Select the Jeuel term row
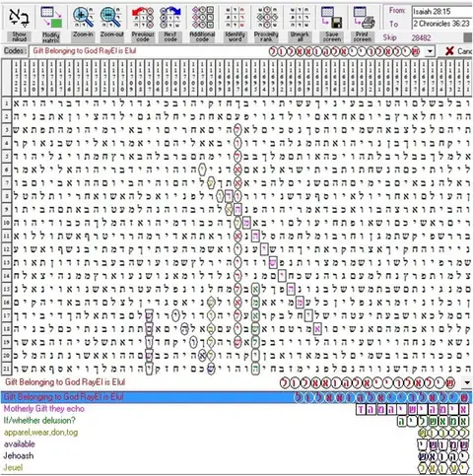This screenshot has width=473, height=476. [x=236, y=467]
